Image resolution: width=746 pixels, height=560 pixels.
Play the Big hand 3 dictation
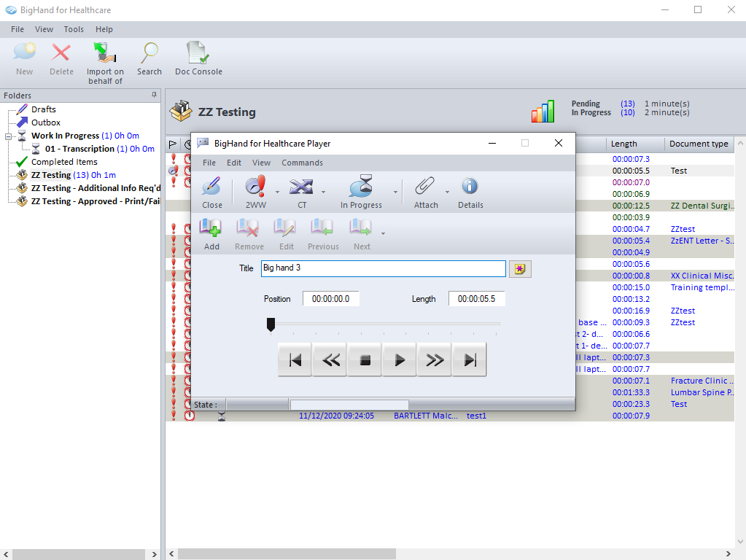coord(400,359)
